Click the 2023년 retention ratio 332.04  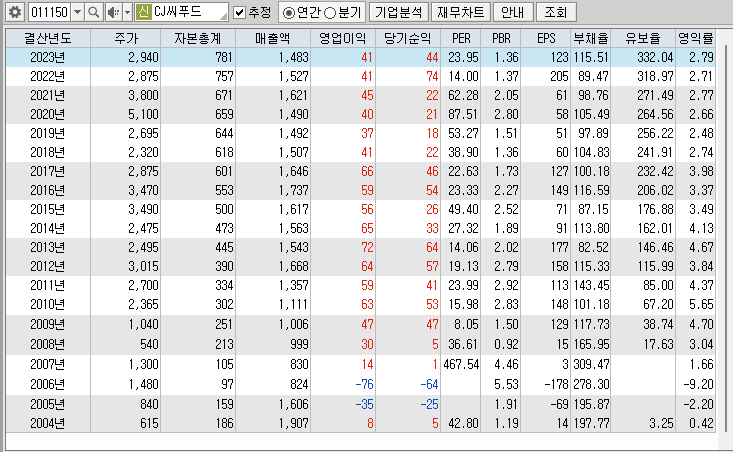(x=655, y=57)
